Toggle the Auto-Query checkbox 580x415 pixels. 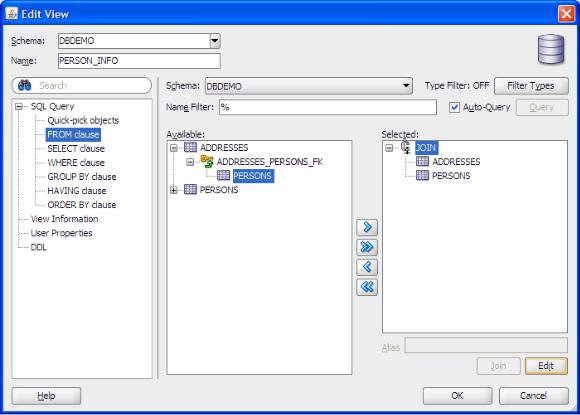(454, 107)
